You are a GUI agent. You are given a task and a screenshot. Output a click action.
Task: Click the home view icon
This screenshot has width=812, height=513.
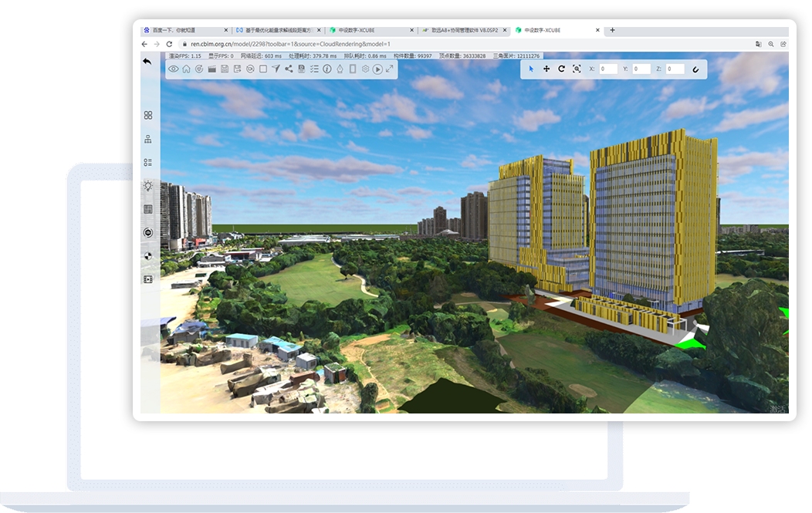186,69
